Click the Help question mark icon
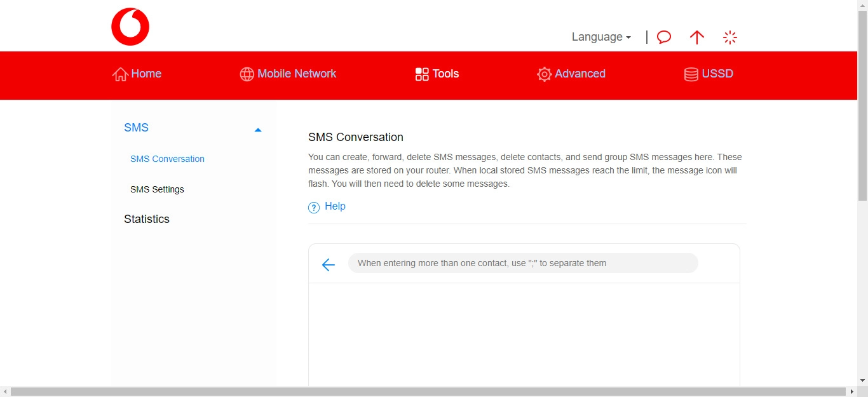Image resolution: width=868 pixels, height=397 pixels. point(313,207)
